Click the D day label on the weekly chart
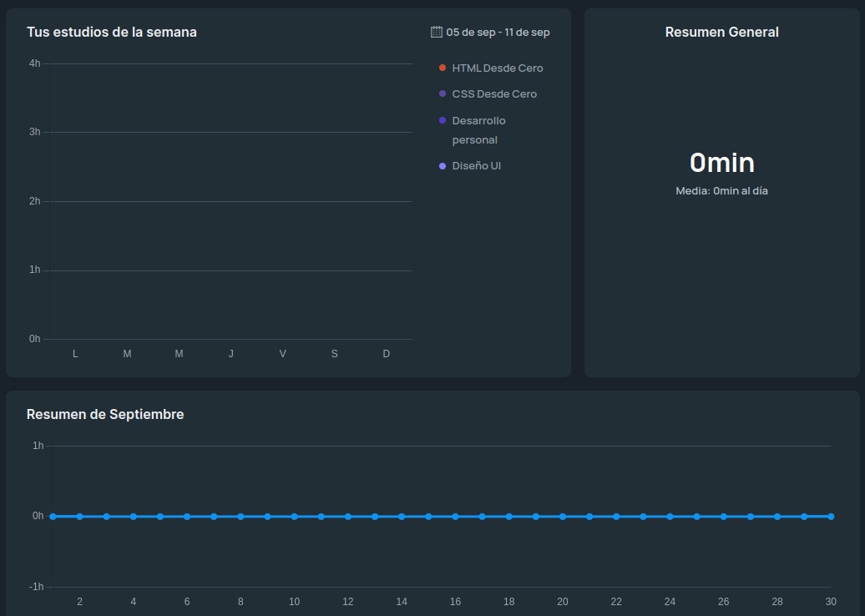 [386, 354]
